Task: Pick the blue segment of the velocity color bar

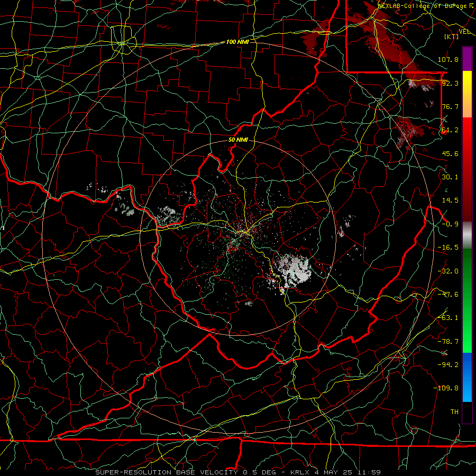Action: [x=467, y=377]
